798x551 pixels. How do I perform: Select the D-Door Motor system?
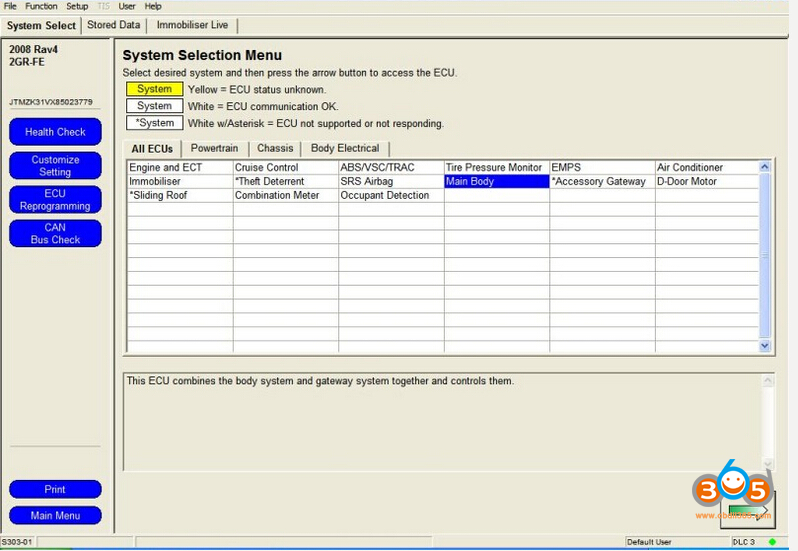[x=707, y=181]
